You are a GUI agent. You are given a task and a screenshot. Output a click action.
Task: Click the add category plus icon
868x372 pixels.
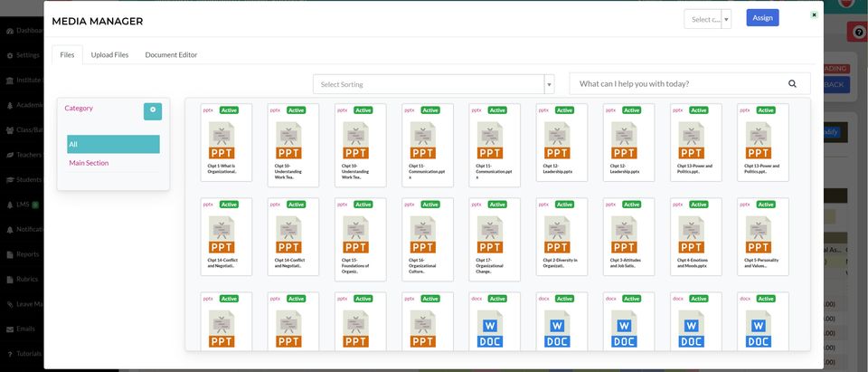coord(153,111)
